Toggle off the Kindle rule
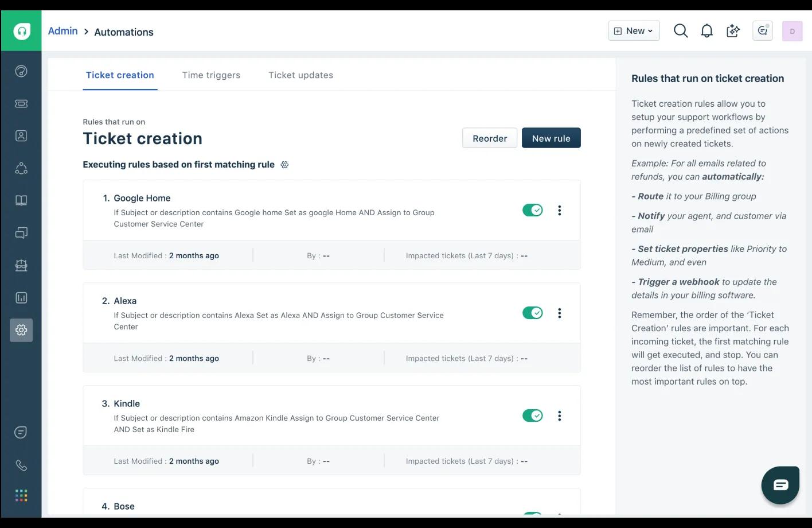Viewport: 812px width, 528px height. click(x=533, y=416)
